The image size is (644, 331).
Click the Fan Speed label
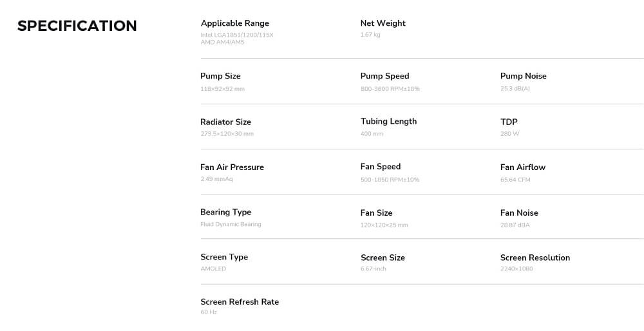[x=381, y=166]
